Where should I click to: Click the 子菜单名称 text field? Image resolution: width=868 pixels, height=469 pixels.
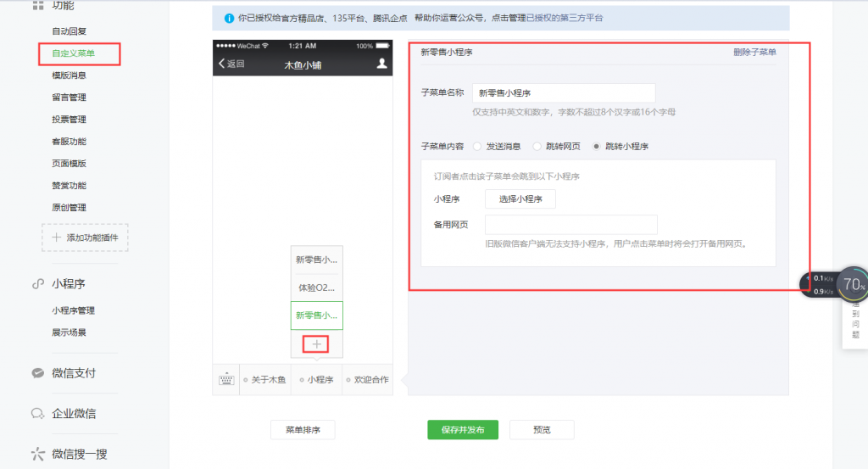pyautogui.click(x=564, y=93)
